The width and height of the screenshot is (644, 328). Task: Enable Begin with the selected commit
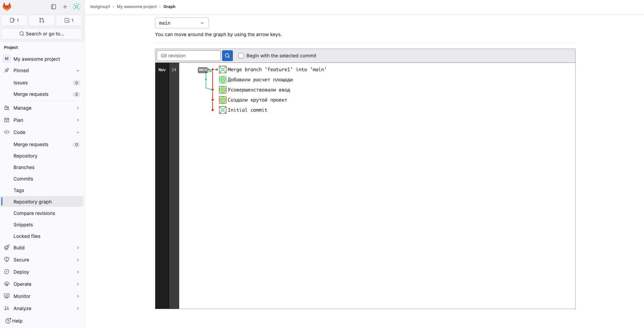[241, 56]
